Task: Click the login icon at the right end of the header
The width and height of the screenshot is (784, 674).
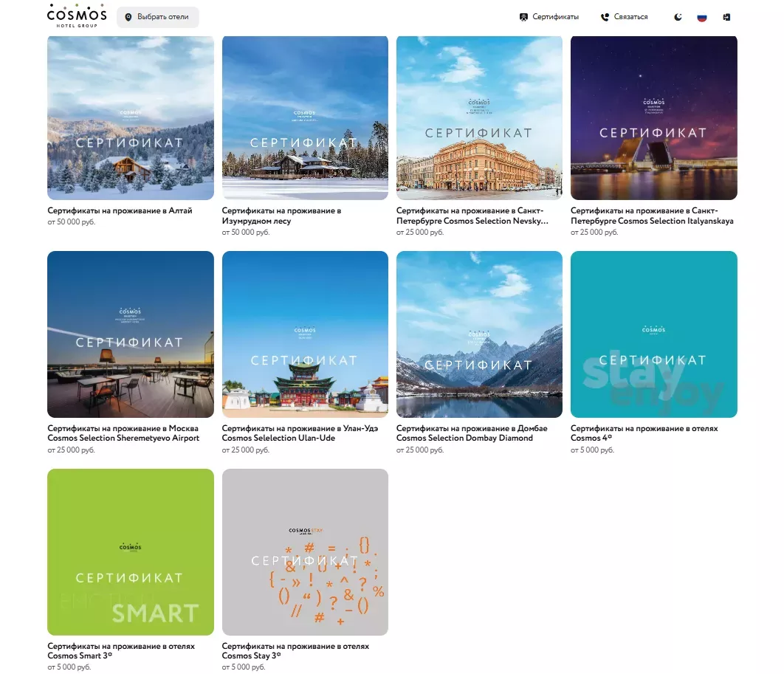Action: click(x=726, y=17)
